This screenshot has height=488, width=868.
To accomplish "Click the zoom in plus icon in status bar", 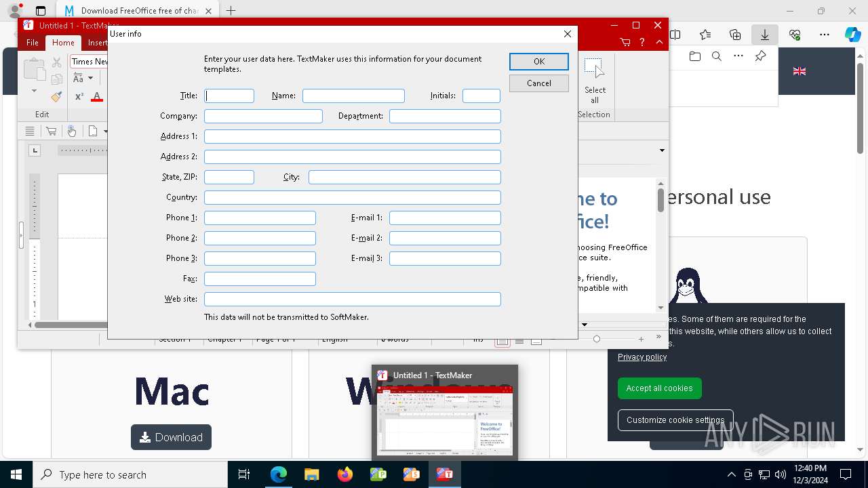I will (x=641, y=339).
